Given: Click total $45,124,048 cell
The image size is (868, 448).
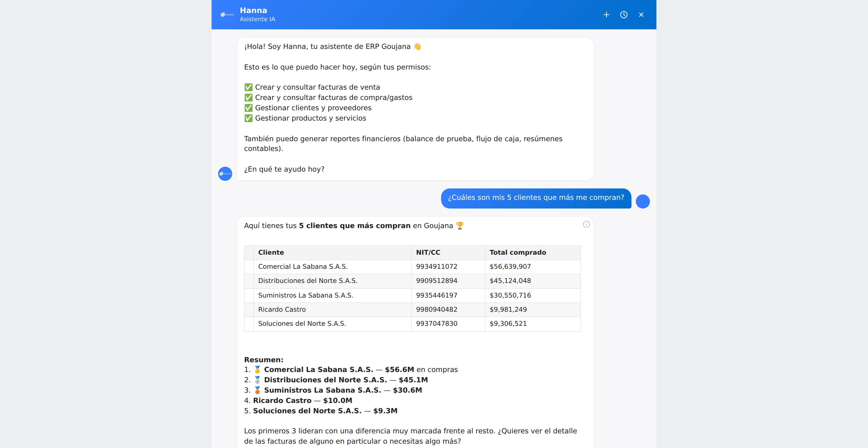Looking at the screenshot, I should click(x=533, y=281).
